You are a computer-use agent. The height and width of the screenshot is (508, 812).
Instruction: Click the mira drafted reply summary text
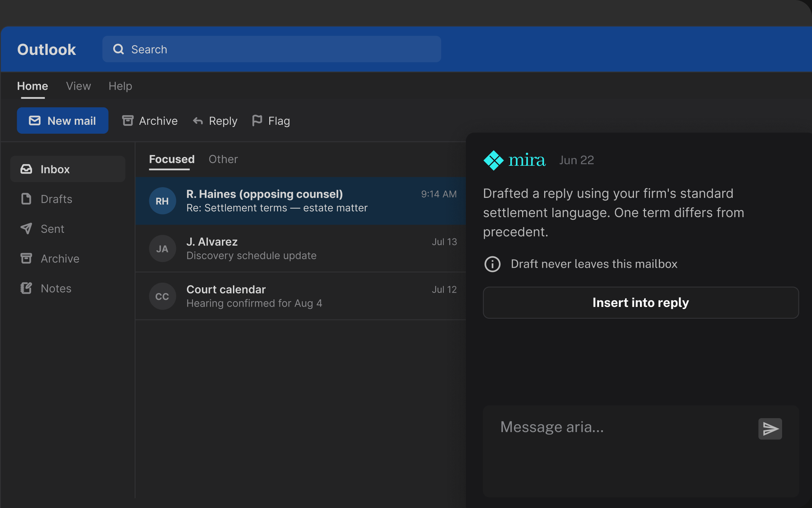tap(613, 212)
